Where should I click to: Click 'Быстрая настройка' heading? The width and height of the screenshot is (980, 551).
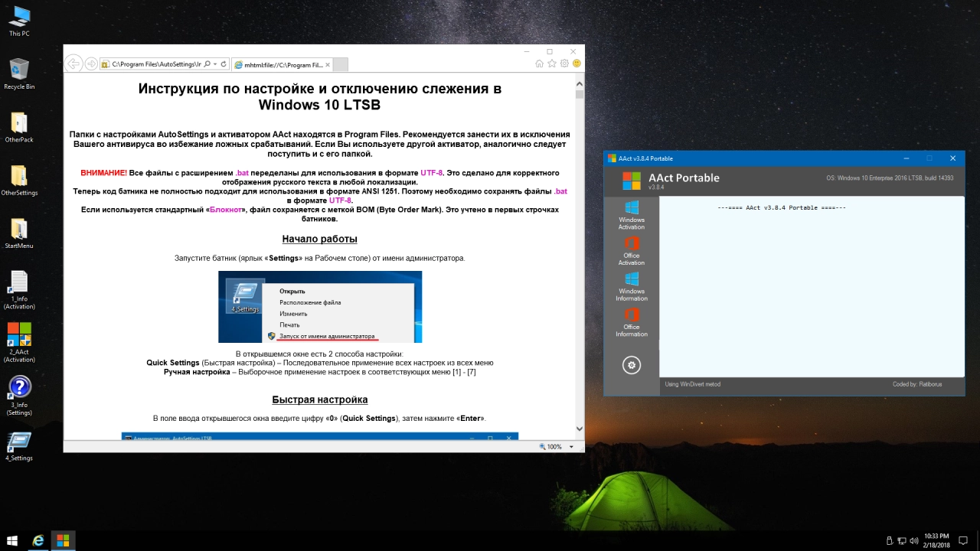[320, 399]
